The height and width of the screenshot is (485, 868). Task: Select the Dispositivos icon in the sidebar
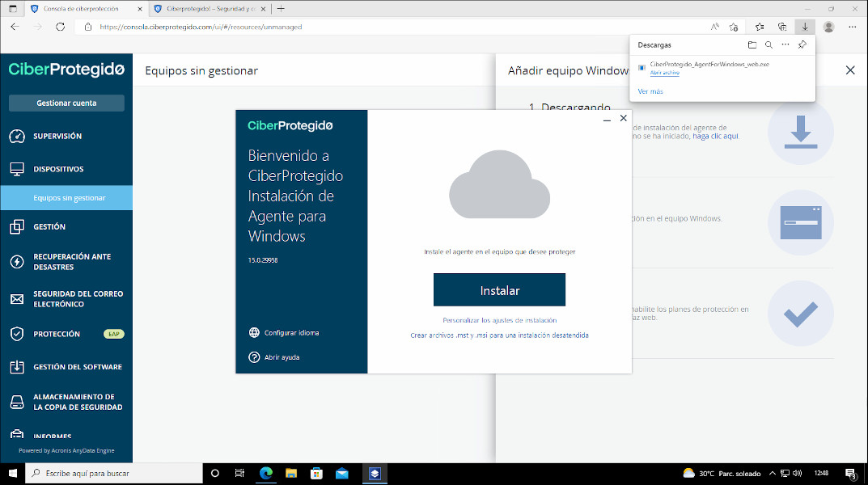[17, 168]
